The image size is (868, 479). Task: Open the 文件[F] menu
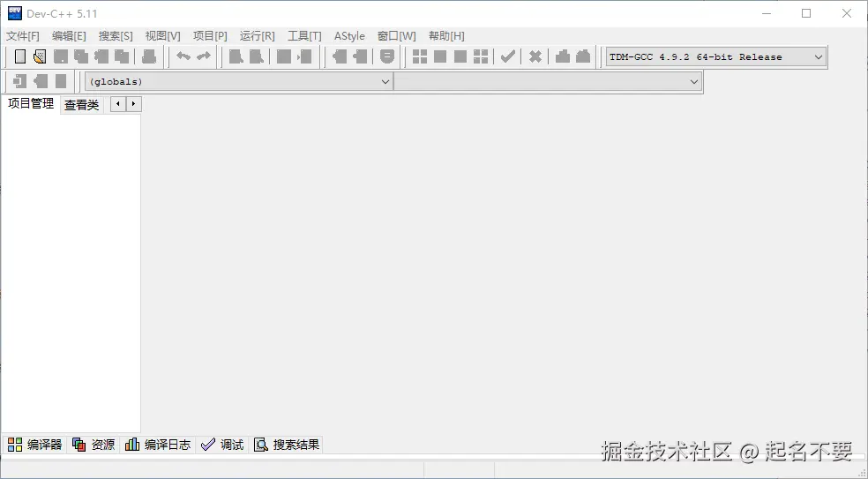click(x=23, y=36)
